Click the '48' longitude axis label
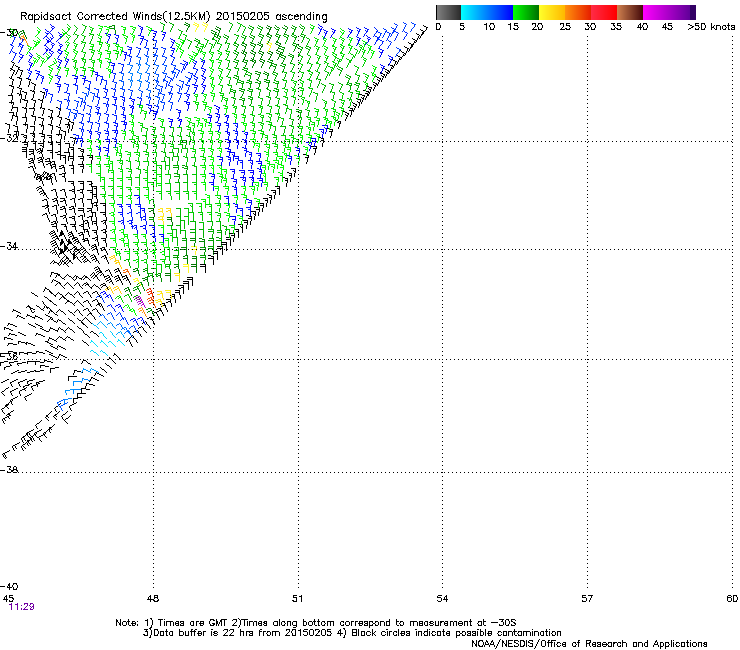This screenshot has width=740, height=650. coord(153,599)
